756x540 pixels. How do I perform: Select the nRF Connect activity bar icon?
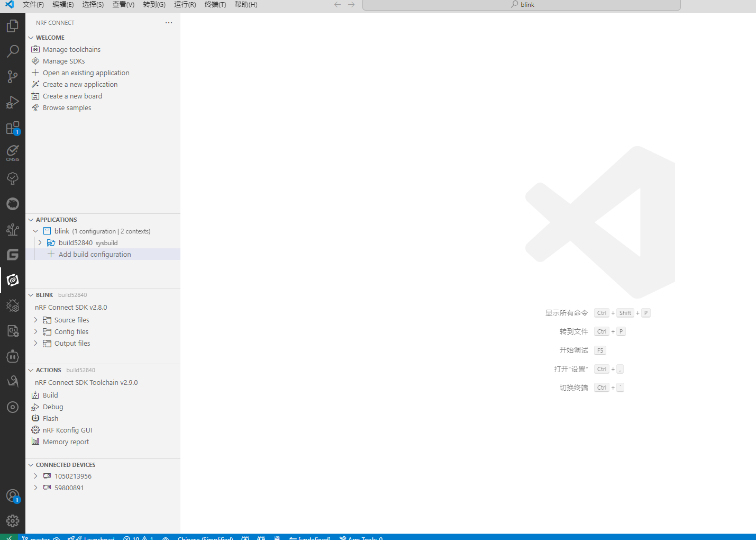tap(13, 280)
